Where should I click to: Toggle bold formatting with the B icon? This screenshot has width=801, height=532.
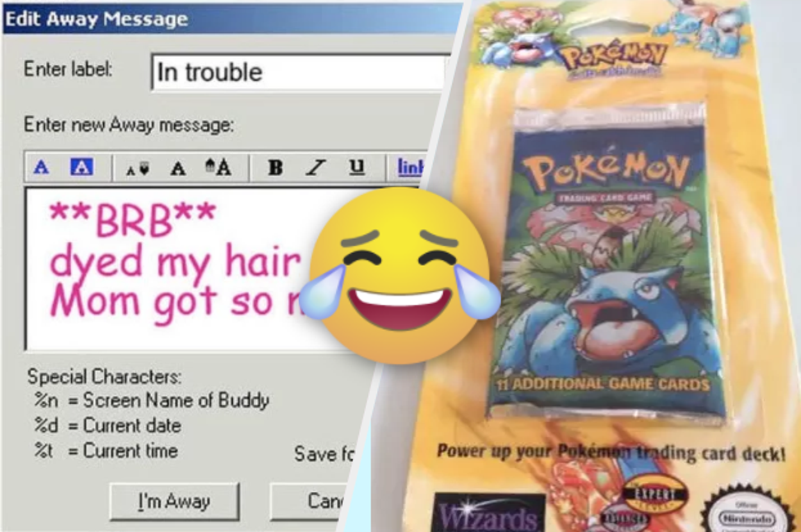coord(276,168)
